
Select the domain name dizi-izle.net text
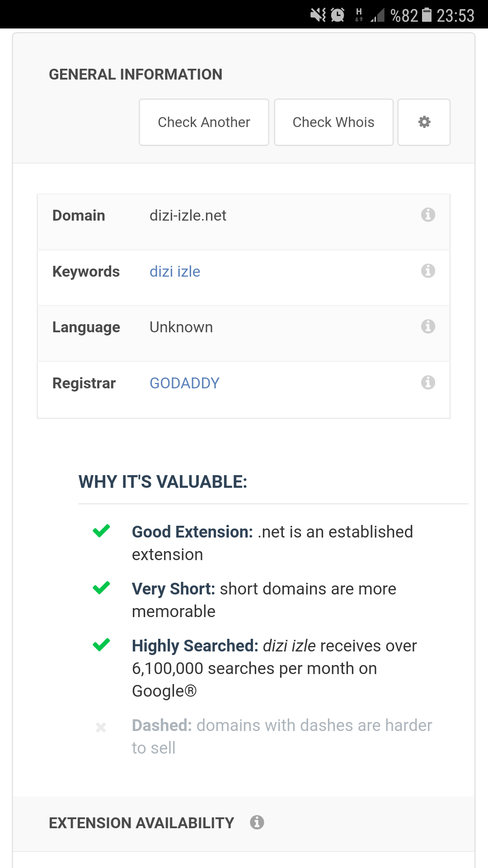188,216
